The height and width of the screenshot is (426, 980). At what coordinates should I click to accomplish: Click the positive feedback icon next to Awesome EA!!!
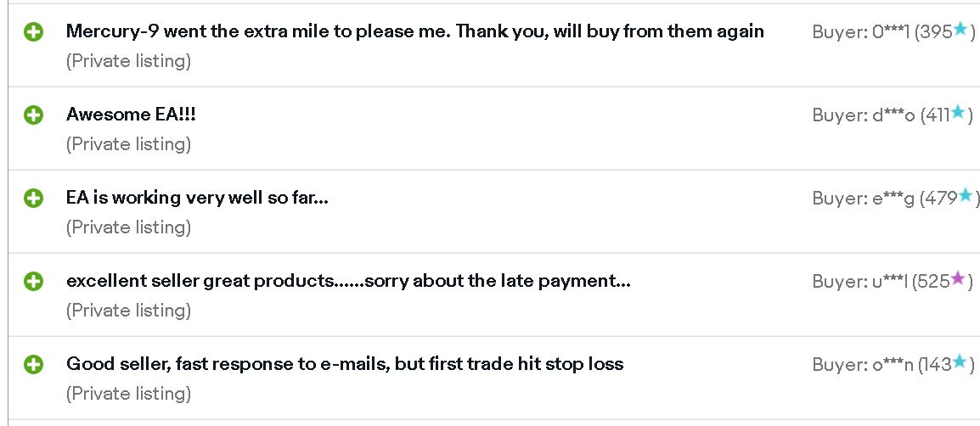click(33, 115)
